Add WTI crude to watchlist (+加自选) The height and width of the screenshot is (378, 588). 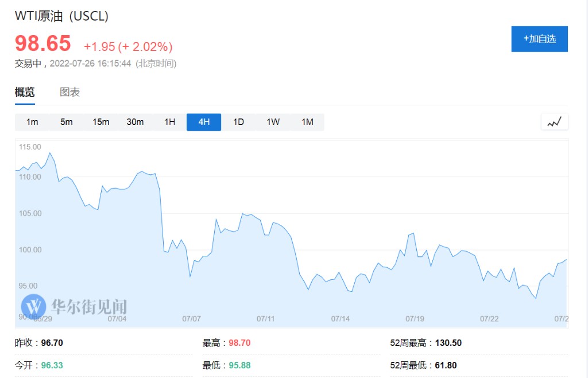click(x=539, y=39)
